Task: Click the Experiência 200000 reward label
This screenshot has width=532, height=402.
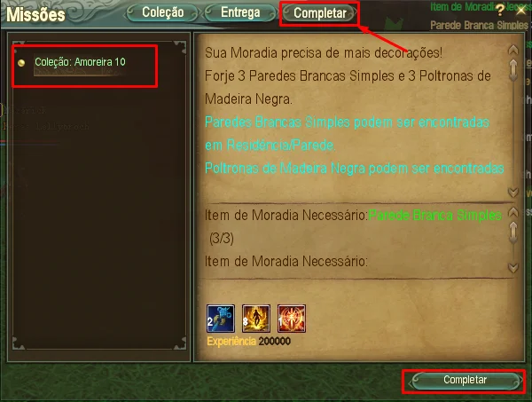Action: point(248,342)
